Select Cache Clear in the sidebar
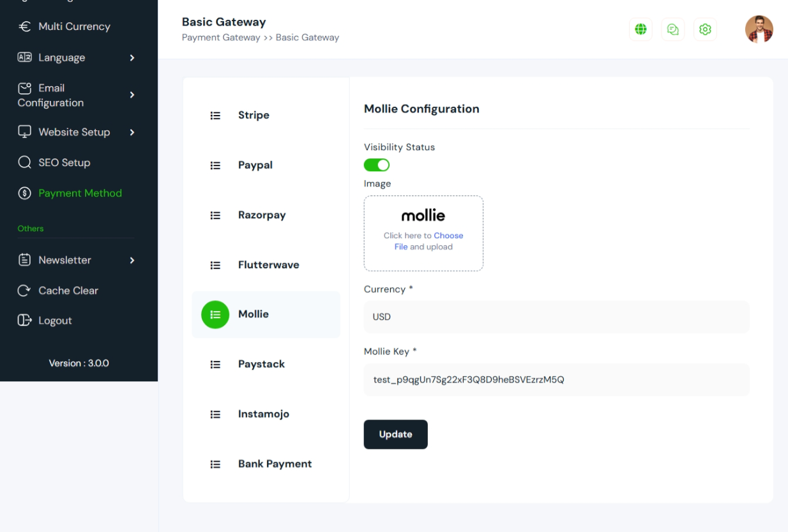This screenshot has height=532, width=788. 68,291
